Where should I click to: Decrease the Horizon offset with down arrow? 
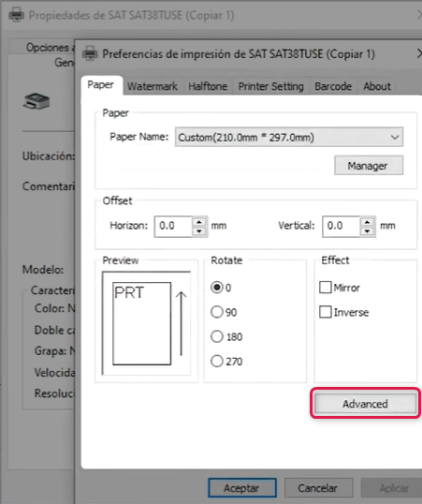click(199, 231)
